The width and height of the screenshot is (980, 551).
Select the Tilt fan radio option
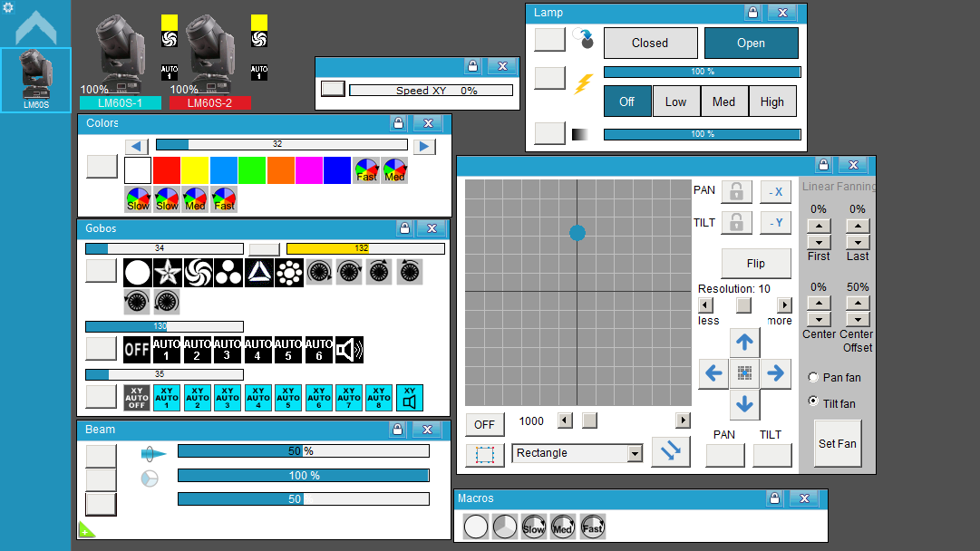(813, 401)
